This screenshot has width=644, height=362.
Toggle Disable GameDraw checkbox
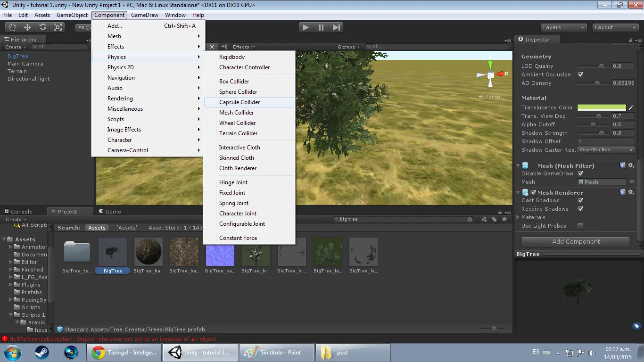point(581,173)
